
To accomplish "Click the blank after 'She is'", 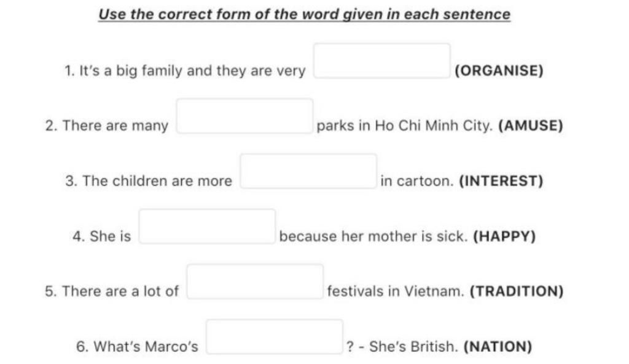I will [207, 227].
